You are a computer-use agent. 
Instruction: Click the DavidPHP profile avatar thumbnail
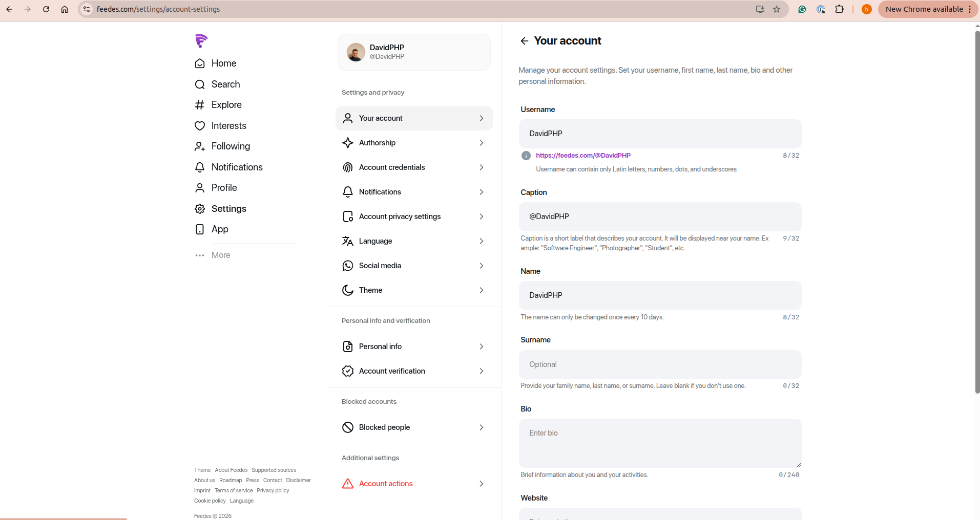(x=356, y=52)
